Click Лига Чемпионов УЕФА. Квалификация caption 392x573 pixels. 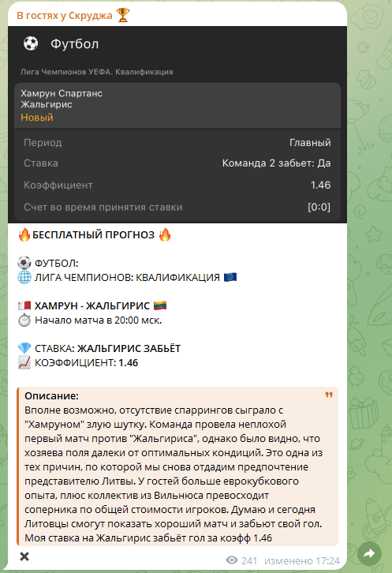97,72
